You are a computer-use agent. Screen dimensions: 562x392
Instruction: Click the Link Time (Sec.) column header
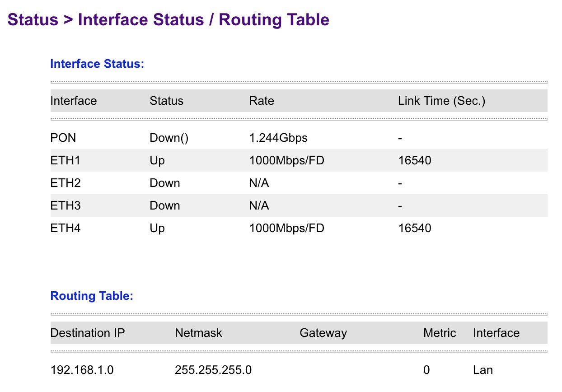(442, 101)
